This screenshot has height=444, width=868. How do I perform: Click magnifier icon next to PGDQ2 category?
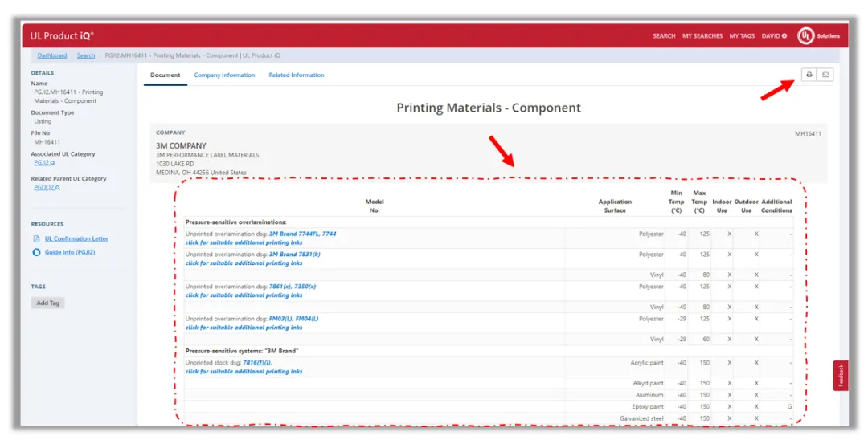click(x=58, y=188)
